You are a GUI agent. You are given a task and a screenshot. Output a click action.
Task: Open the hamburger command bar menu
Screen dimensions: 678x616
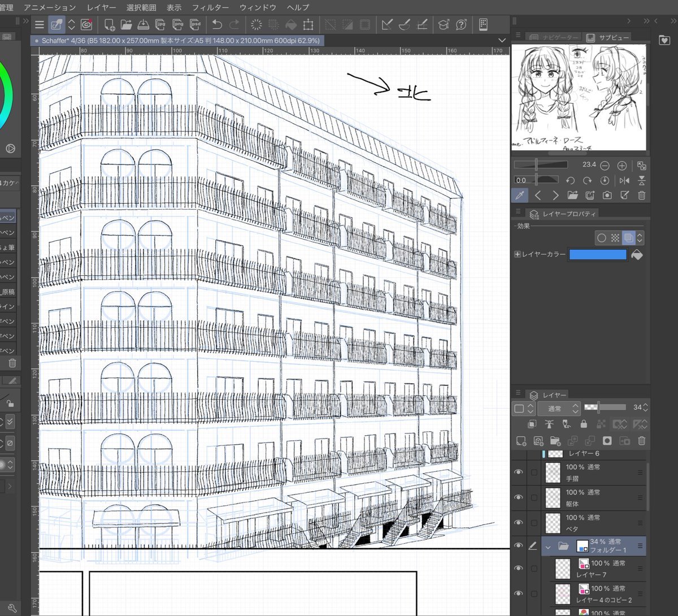[40, 24]
